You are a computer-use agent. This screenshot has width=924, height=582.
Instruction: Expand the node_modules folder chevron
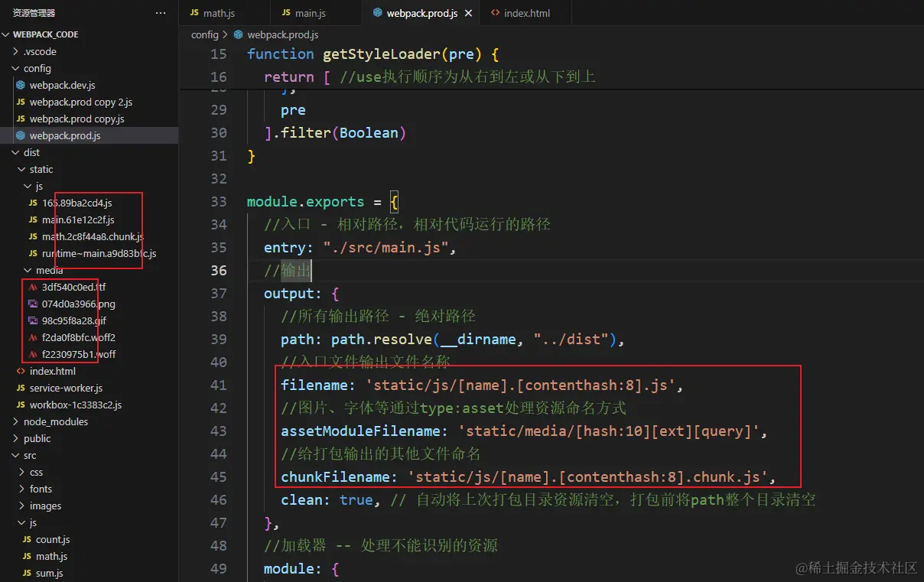[16, 421]
